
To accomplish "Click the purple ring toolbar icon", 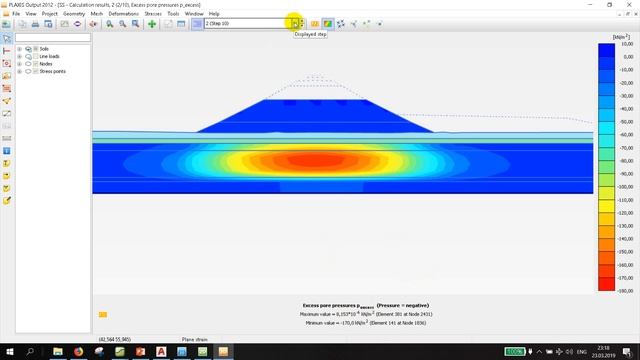I will tap(77, 24).
